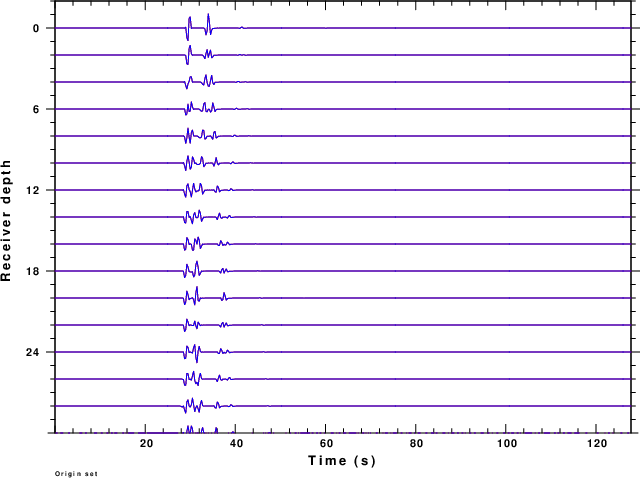Click the 'Receiver depth' axis label
This screenshot has height=478, width=640.
click(x=6, y=220)
